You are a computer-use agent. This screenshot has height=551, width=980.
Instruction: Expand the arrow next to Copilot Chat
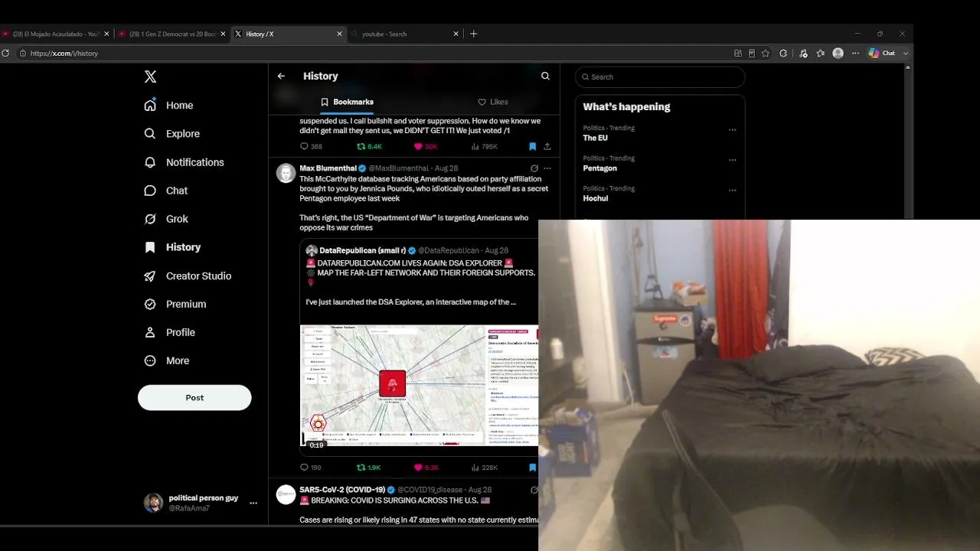906,54
